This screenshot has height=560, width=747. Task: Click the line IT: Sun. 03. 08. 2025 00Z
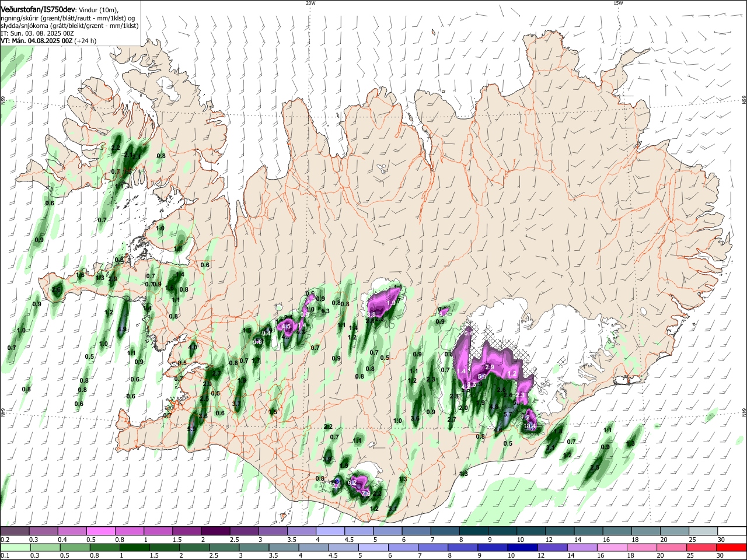(x=36, y=33)
